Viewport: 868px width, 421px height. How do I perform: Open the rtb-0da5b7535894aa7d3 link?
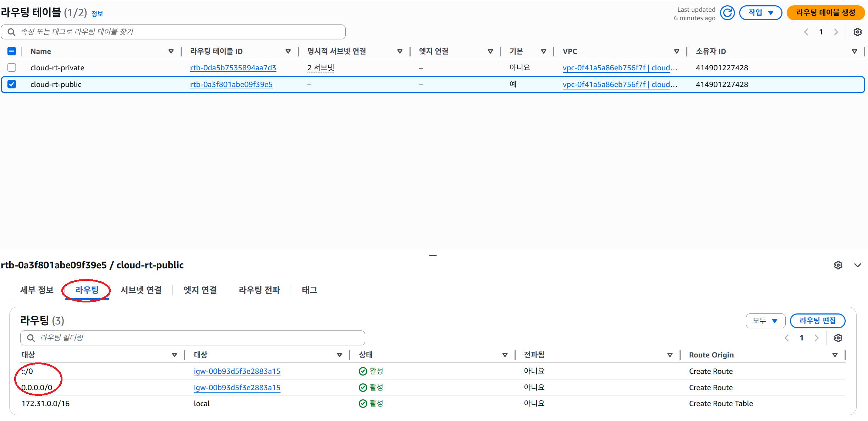[x=233, y=68]
